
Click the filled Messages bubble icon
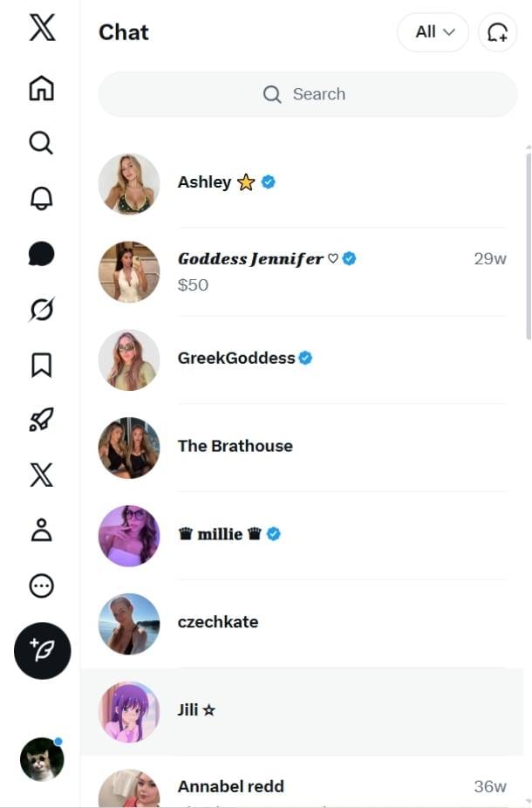41,250
